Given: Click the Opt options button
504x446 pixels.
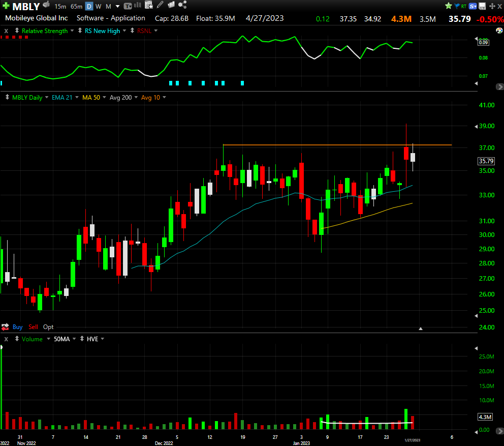Looking at the screenshot, I should point(48,327).
